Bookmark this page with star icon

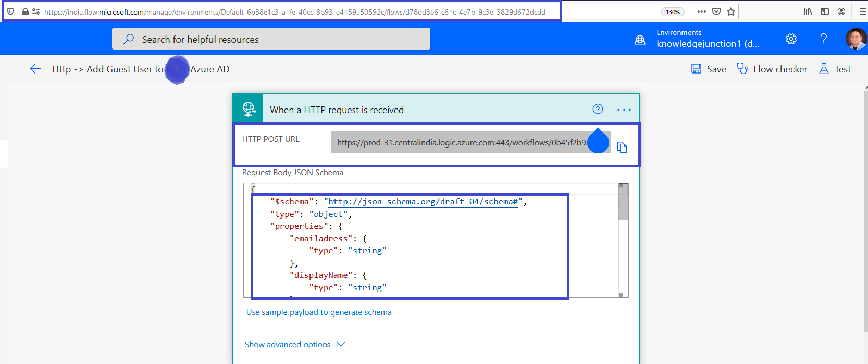[x=731, y=11]
